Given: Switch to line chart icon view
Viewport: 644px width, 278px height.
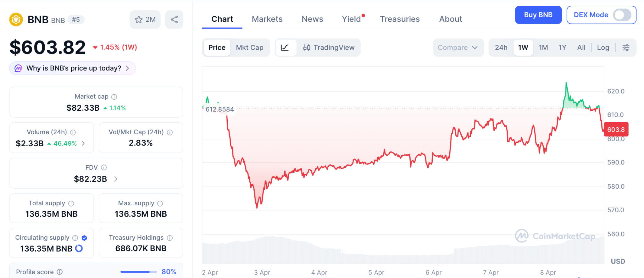Looking at the screenshot, I should [285, 47].
